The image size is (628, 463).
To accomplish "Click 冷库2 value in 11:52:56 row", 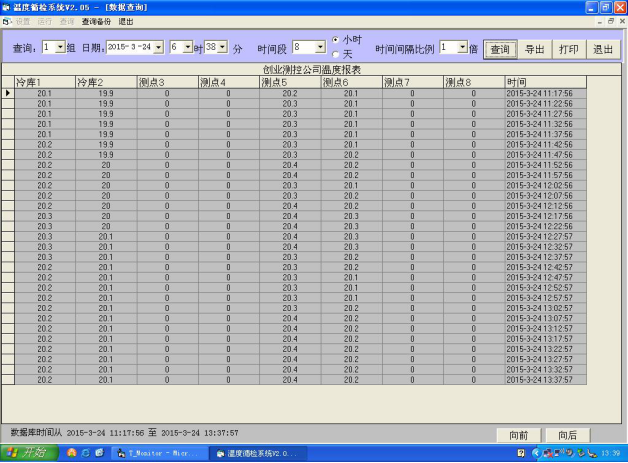I will 106,165.
